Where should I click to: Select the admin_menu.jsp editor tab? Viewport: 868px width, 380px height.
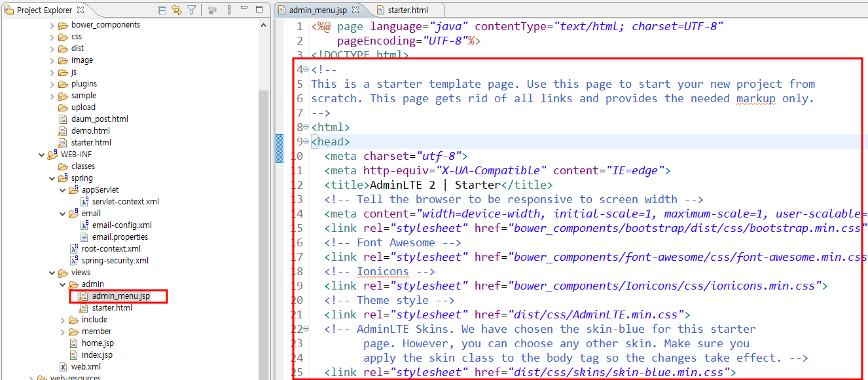[x=319, y=10]
